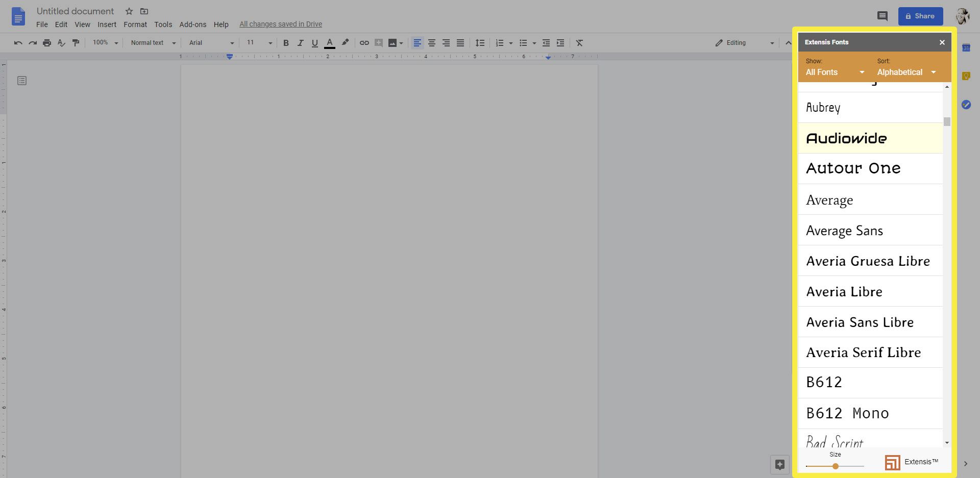Open the Insert menu
Viewport: 980px width, 478px height.
pos(107,24)
